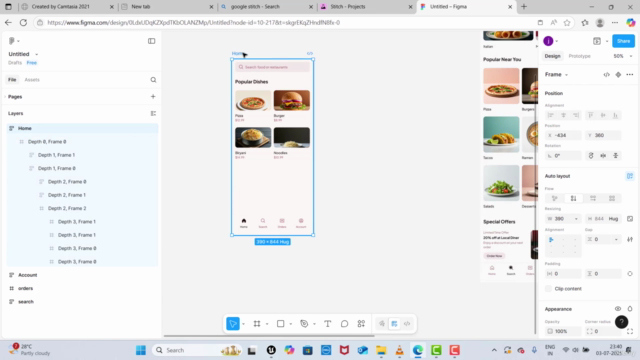Switch to the Assets tab
This screenshot has width=640, height=360.
tap(32, 80)
